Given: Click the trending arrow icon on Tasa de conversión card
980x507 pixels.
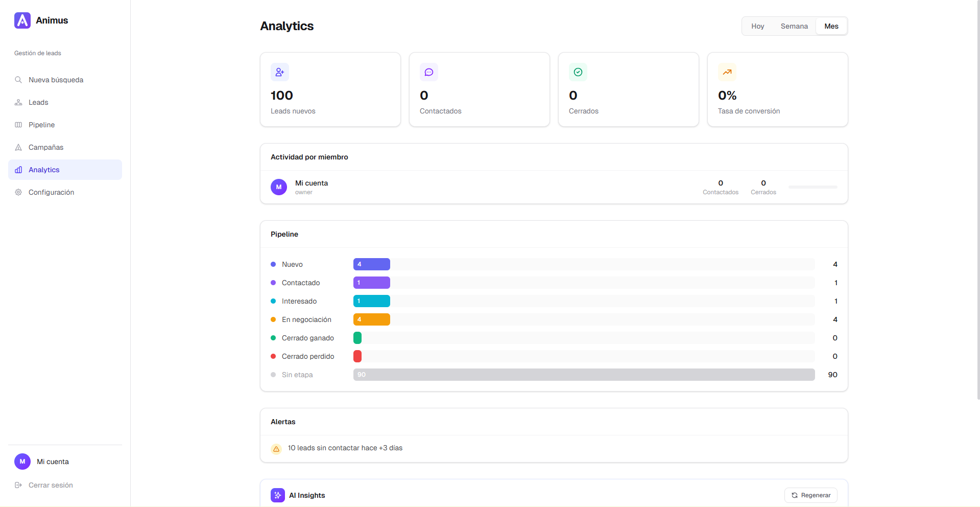Looking at the screenshot, I should point(727,72).
